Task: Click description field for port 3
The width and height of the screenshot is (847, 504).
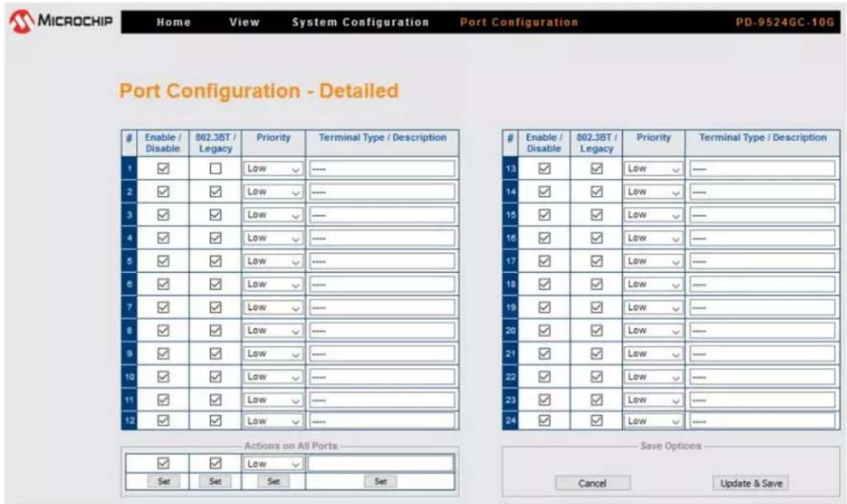Action: click(382, 215)
